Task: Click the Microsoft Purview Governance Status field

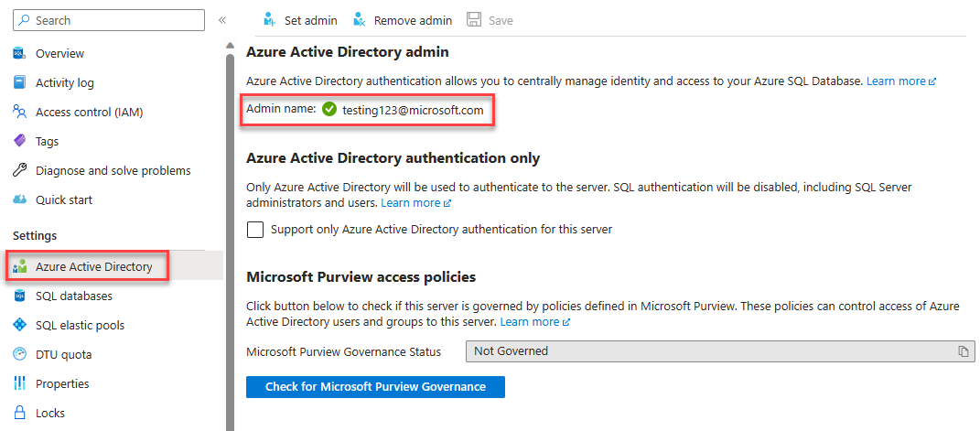Action: point(709,351)
